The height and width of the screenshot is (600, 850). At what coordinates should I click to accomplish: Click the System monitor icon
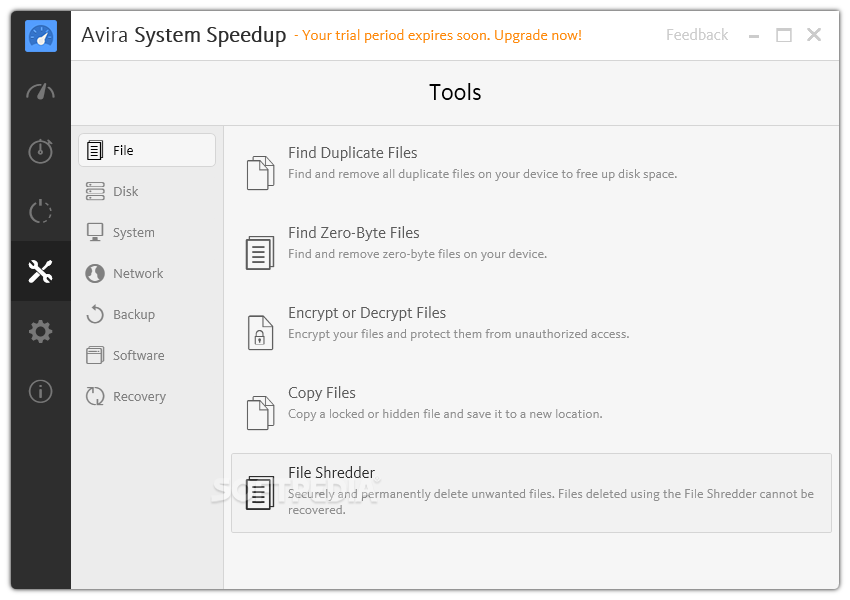(95, 233)
